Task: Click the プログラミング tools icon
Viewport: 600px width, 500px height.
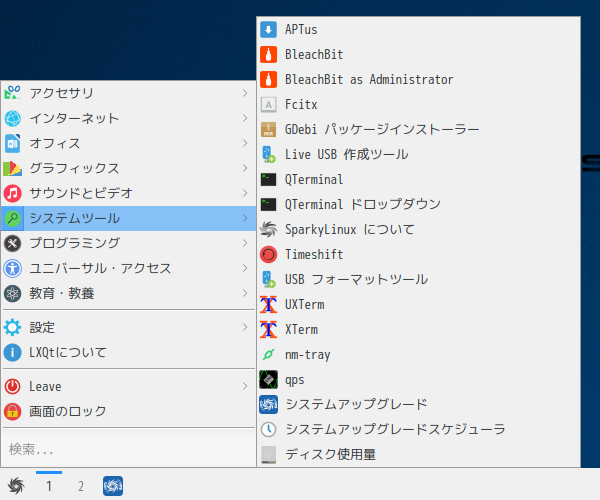Action: click(x=13, y=243)
